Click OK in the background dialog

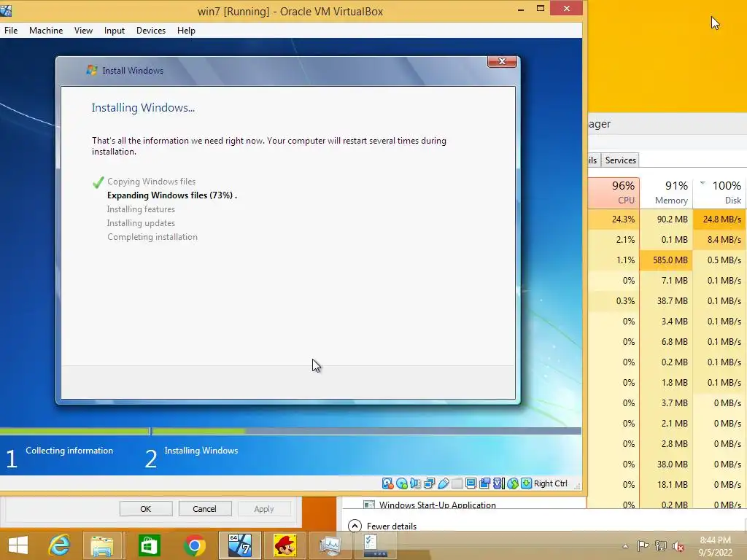pos(146,508)
